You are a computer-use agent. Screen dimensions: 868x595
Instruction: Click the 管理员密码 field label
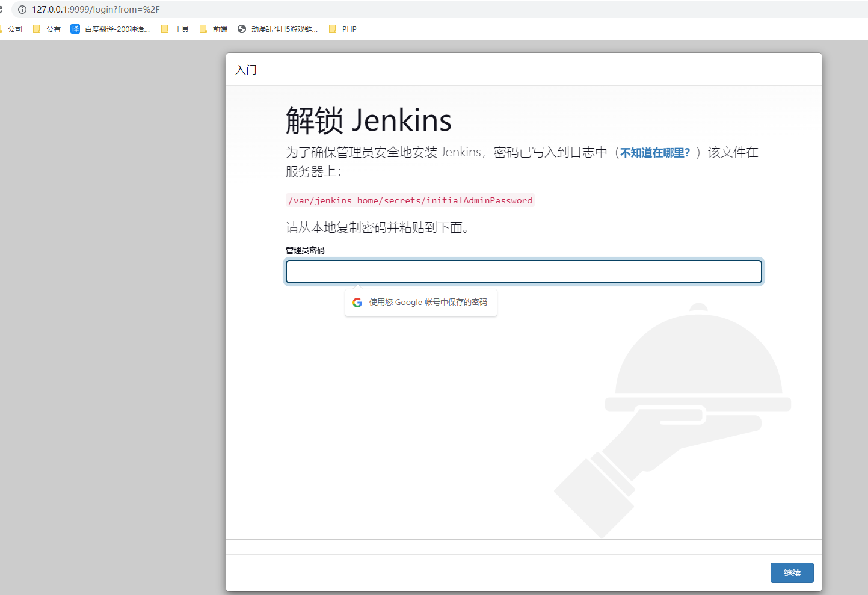(x=305, y=250)
